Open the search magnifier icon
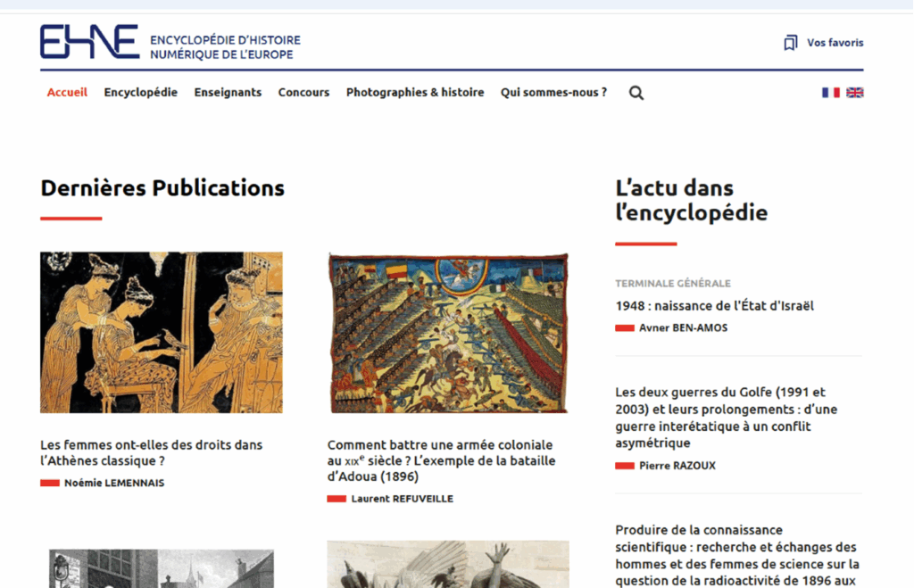 tap(636, 93)
